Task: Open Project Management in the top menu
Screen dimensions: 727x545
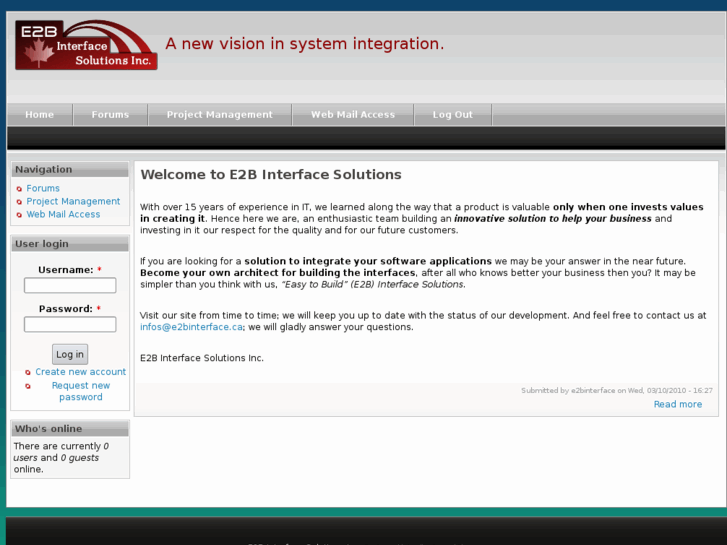Action: (x=220, y=115)
